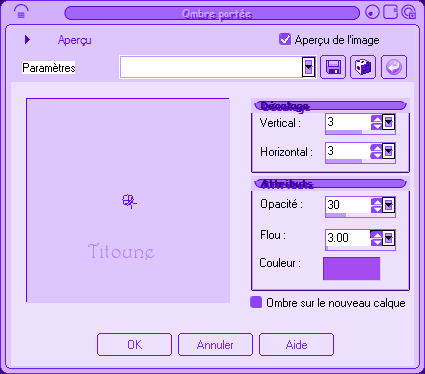Click the reset to default arrow icon
The height and width of the screenshot is (374, 425).
click(394, 67)
